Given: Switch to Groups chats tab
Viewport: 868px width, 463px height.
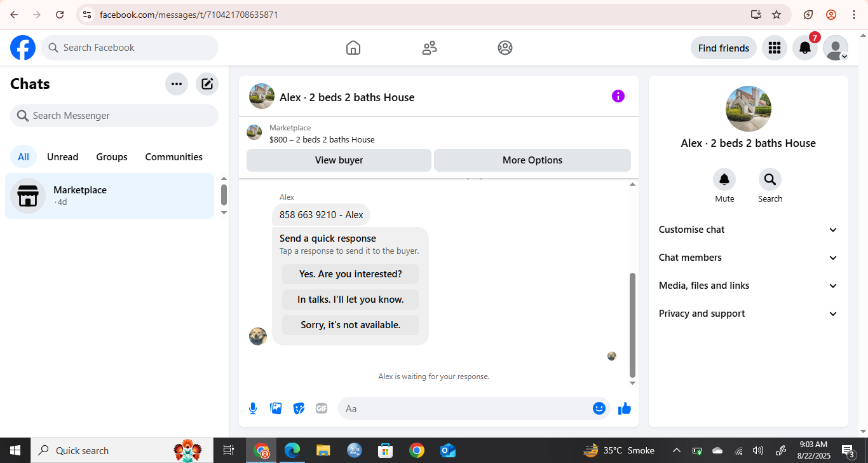Looking at the screenshot, I should click(112, 157).
